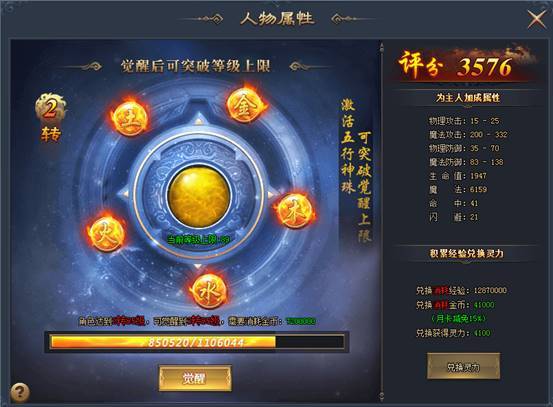The height and width of the screenshot is (407, 553).
Task: Select the 火 fire element orb
Action: (x=106, y=233)
